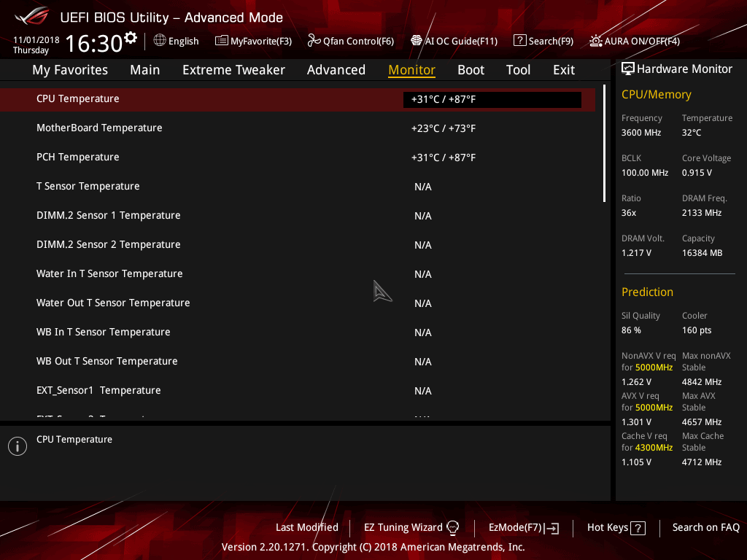Go to the Boot tab
Image resolution: width=747 pixels, height=560 pixels.
pos(471,70)
